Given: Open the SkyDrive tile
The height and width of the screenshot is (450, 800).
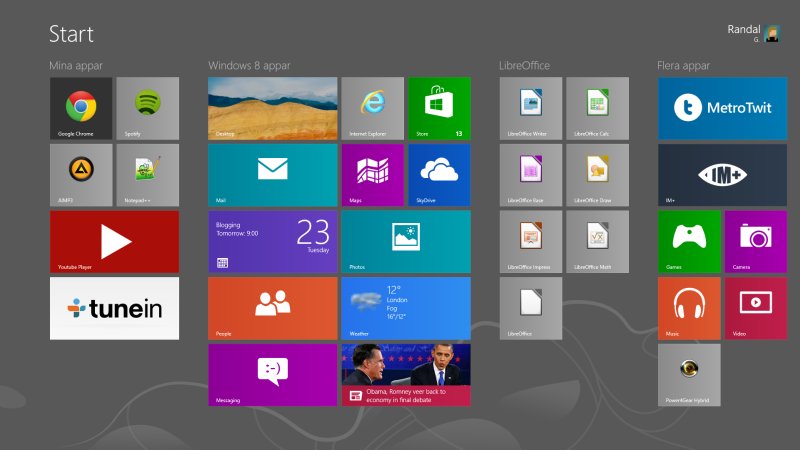Looking at the screenshot, I should 439,174.
